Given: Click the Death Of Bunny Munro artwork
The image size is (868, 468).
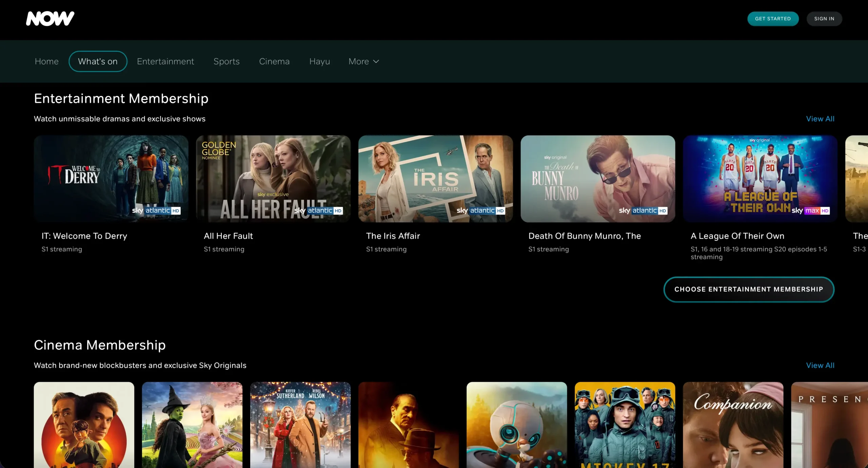Looking at the screenshot, I should (598, 179).
